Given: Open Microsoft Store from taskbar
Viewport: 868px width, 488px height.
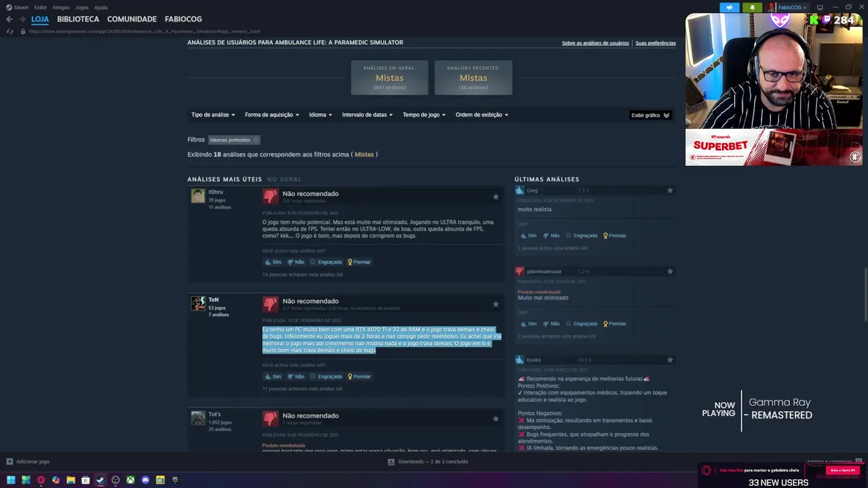Looking at the screenshot, I should tap(85, 480).
